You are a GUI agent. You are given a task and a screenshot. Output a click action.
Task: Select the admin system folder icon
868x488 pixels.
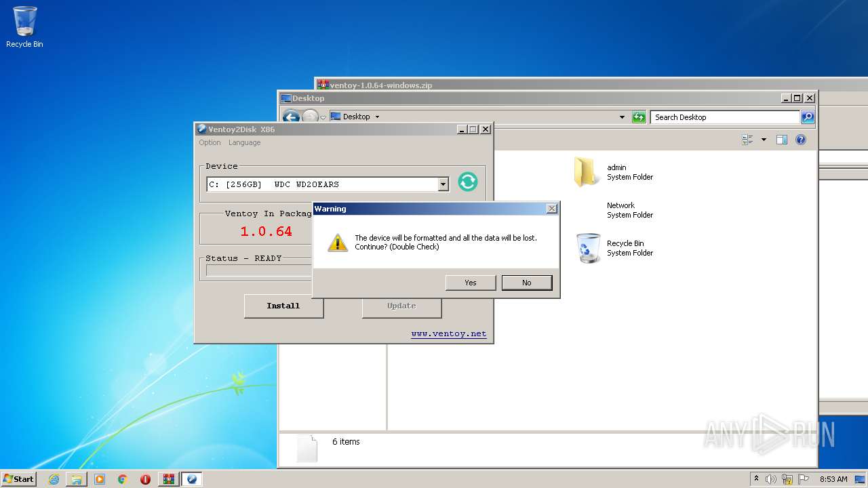tap(586, 172)
